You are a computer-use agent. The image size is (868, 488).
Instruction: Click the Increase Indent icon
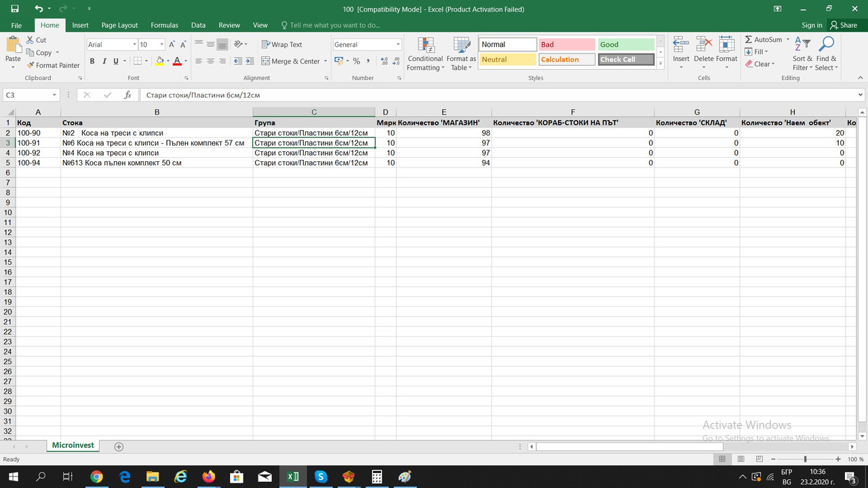coord(249,61)
